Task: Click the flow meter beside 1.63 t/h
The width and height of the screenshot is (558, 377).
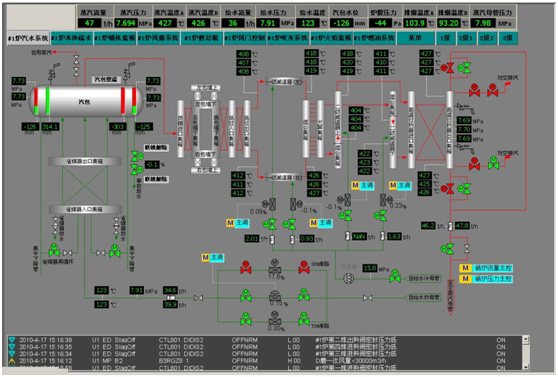Action: (383, 236)
